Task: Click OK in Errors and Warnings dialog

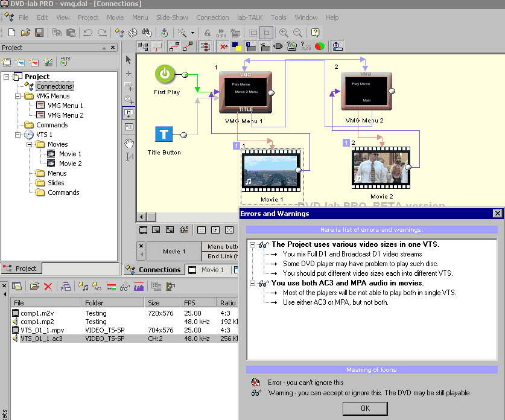Action: tap(365, 409)
